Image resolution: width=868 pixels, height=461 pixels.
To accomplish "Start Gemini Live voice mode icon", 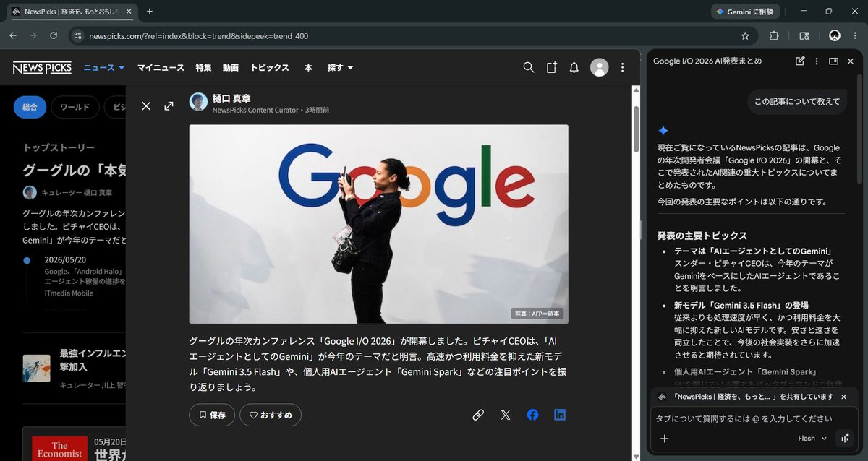I will pos(844,439).
